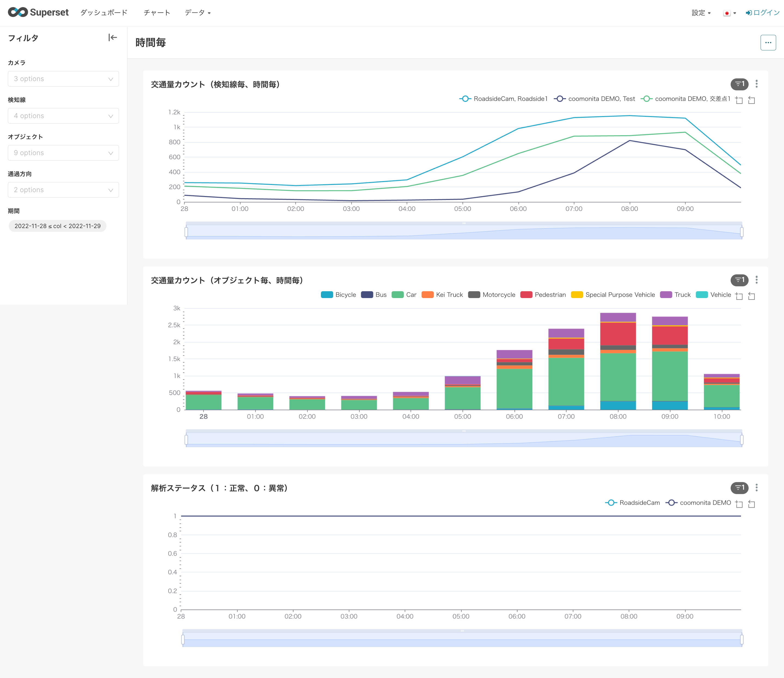Open the kebab menu of the オブジェクト毎 chart
Image resolution: width=784 pixels, height=678 pixels.
coord(757,280)
